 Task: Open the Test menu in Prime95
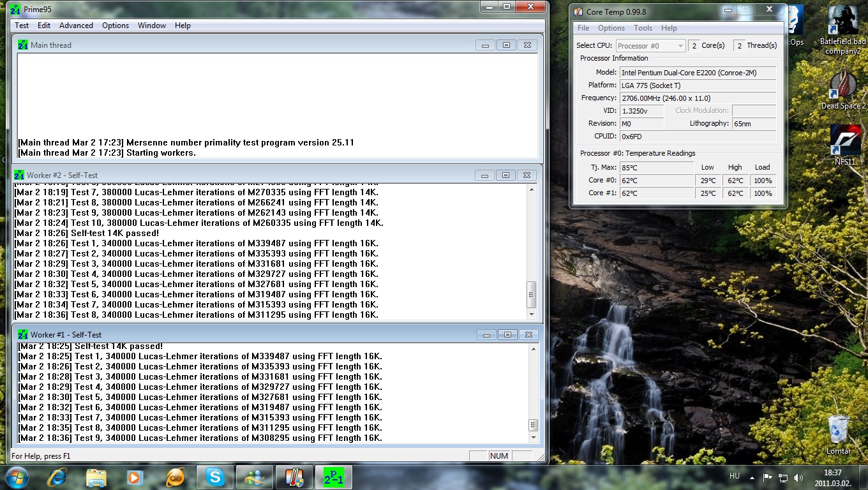click(x=22, y=26)
